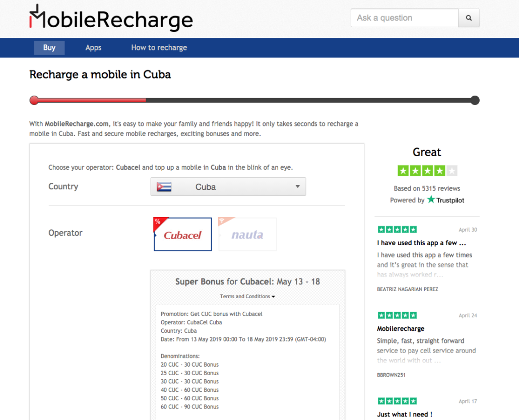Image resolution: width=519 pixels, height=420 pixels.
Task: Click the MobileRecharge logo
Action: tap(111, 18)
